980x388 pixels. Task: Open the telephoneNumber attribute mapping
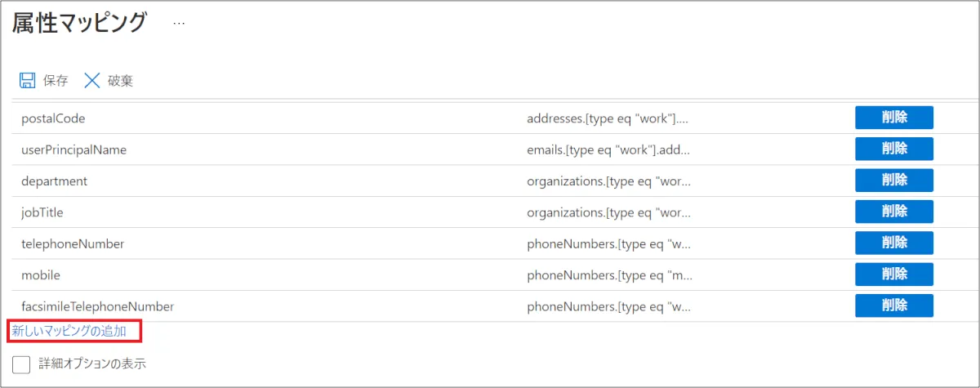[x=73, y=243]
